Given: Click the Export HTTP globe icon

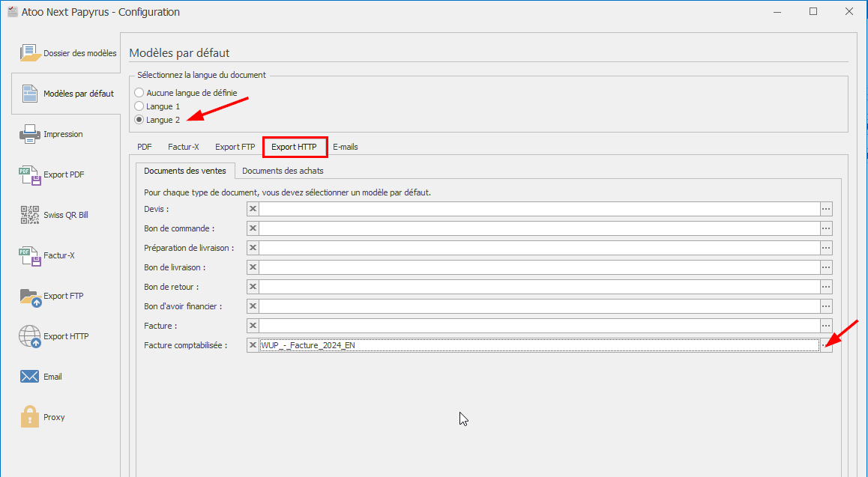Looking at the screenshot, I should click(29, 336).
